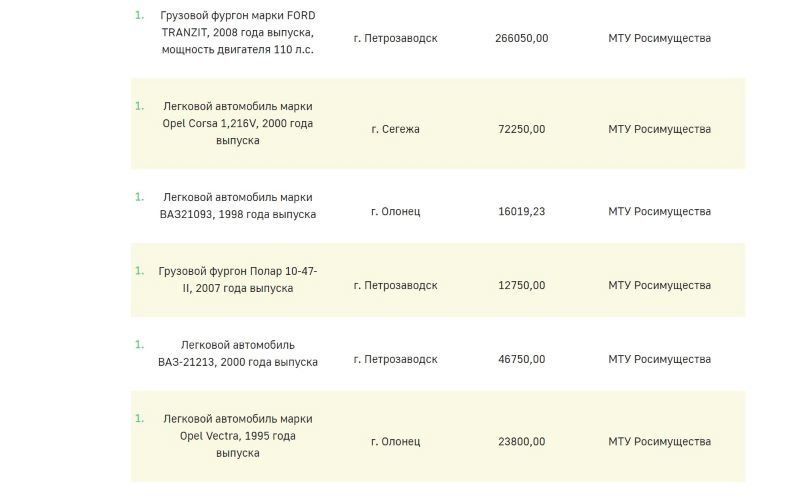Select г. Олонец in ВАЗ21093 row
This screenshot has height=496, width=800.
tap(395, 211)
